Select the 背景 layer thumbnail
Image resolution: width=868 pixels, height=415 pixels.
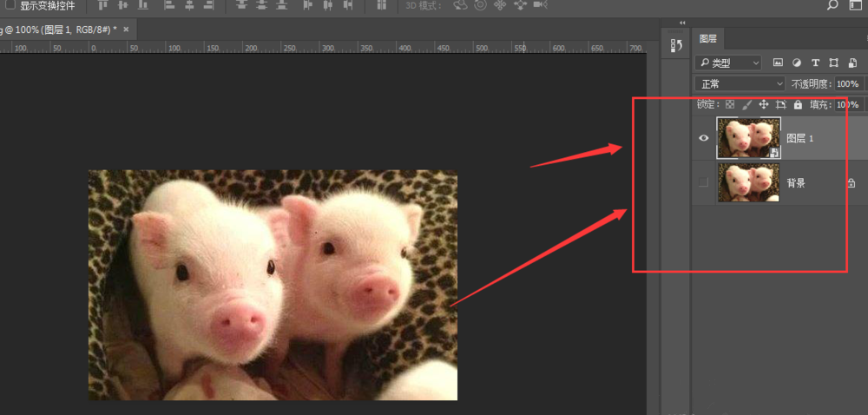(748, 182)
